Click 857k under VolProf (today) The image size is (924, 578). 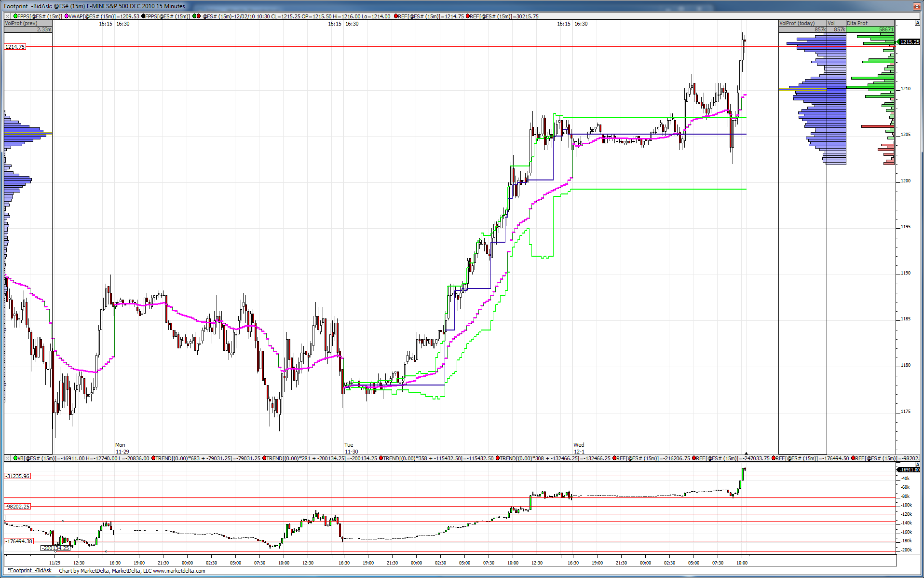coord(802,29)
